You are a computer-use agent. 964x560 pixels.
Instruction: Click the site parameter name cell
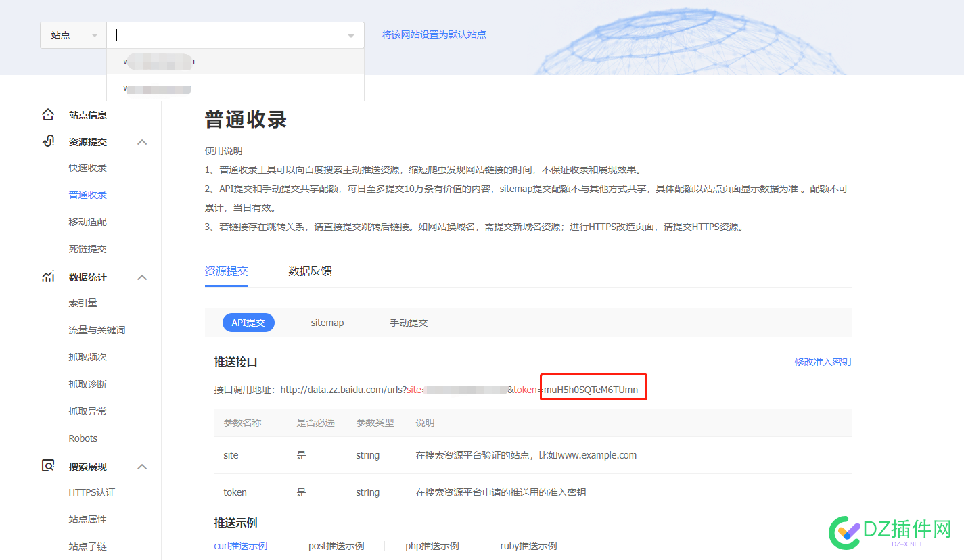(x=231, y=455)
